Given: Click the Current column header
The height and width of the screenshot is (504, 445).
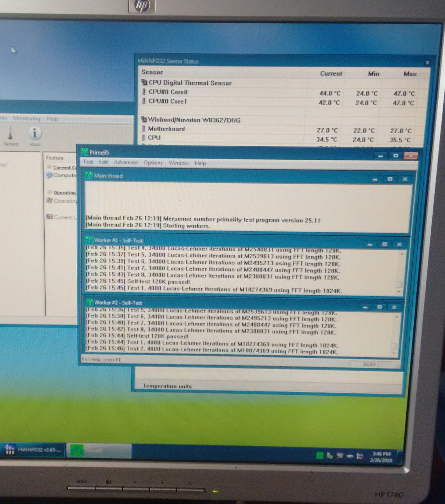Looking at the screenshot, I should coord(331,73).
